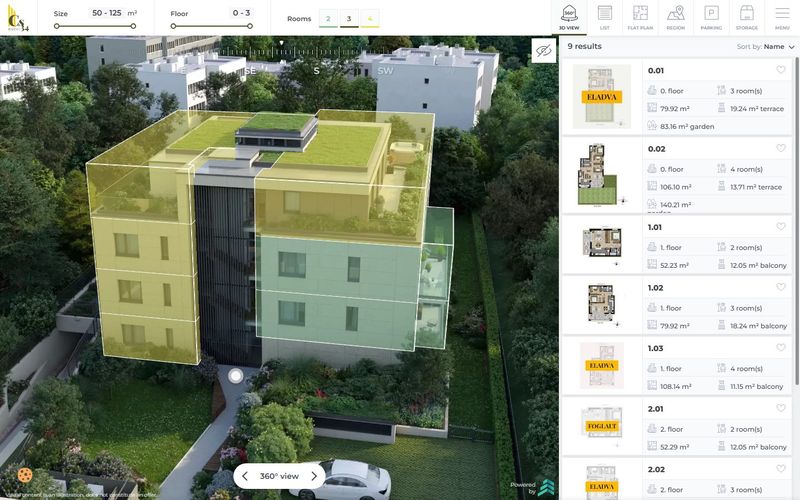Favorite apartment 1.01 with heart icon
The image size is (800, 500).
(x=781, y=227)
